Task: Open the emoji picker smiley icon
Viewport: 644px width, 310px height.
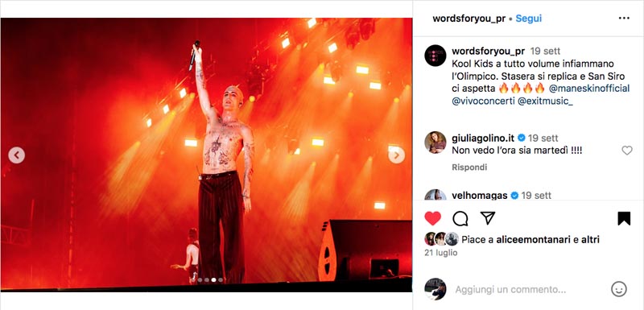Action: 618,290
